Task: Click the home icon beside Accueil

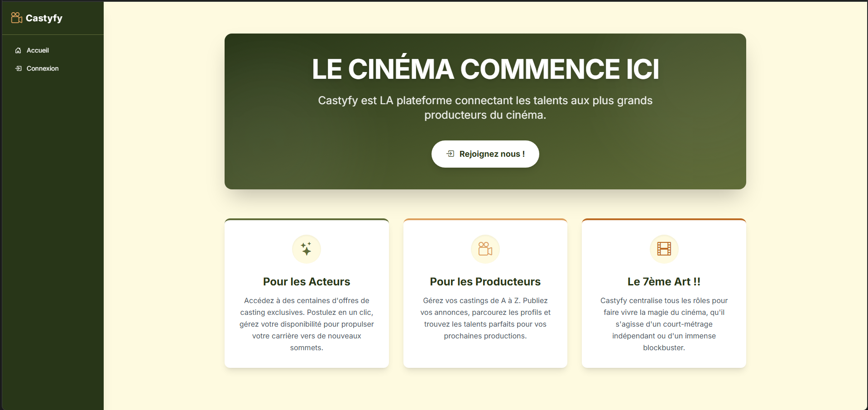Action: tap(18, 50)
